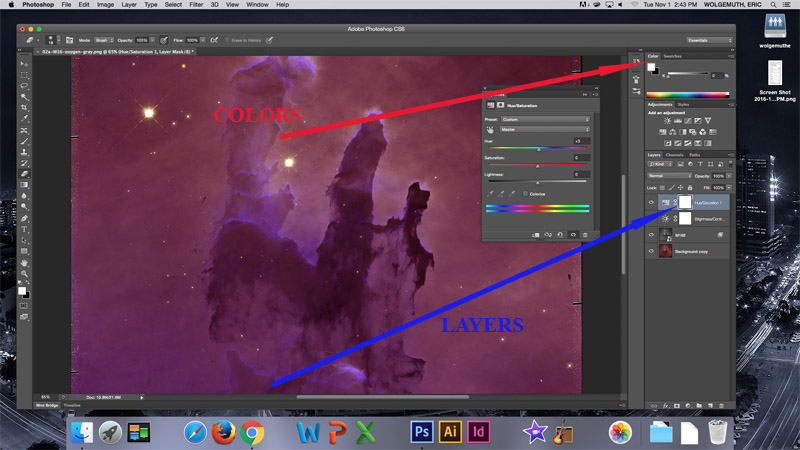Click the Saturation slider handle
Viewport: 800px width, 450px height.
tap(538, 165)
